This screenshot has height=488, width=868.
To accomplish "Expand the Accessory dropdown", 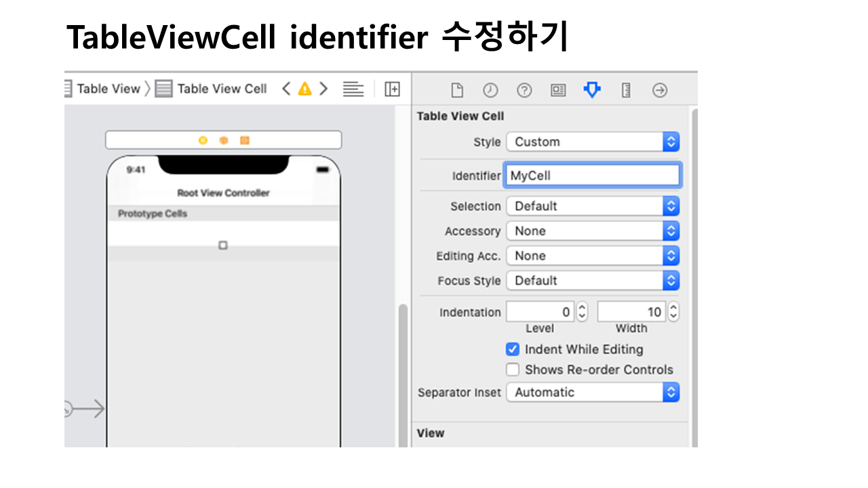I will [x=592, y=231].
